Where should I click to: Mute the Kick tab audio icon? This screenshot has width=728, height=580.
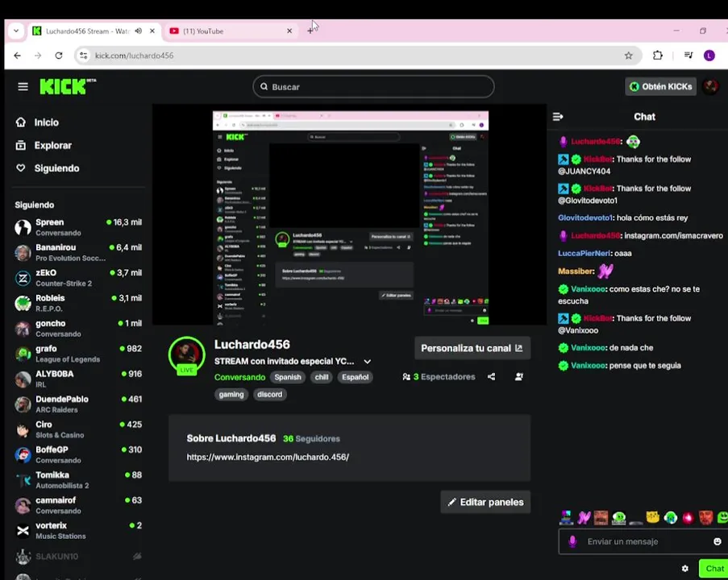(x=139, y=31)
